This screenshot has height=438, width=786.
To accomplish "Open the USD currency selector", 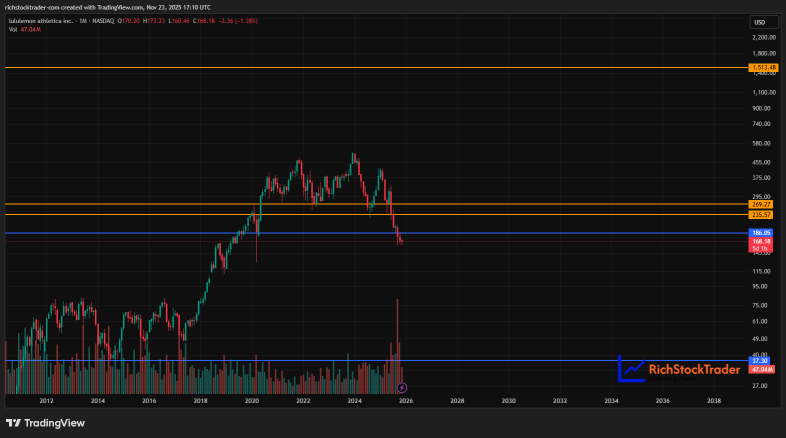I will coord(763,22).
